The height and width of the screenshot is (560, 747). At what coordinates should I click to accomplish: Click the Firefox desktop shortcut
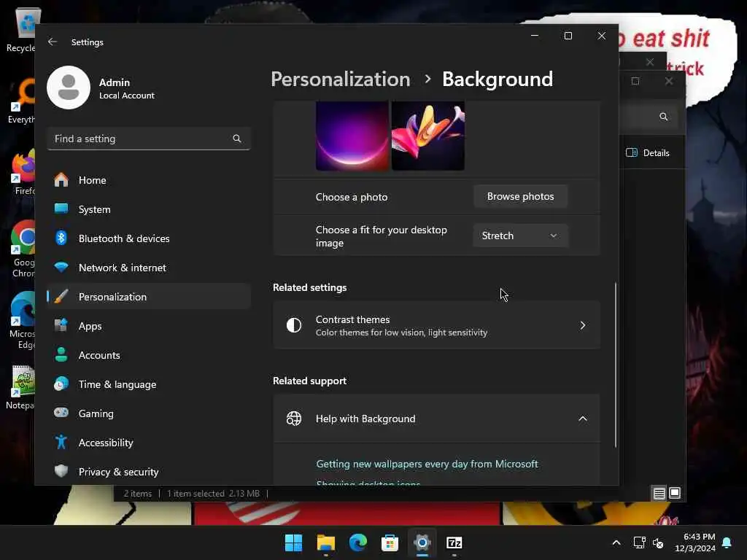(23, 171)
